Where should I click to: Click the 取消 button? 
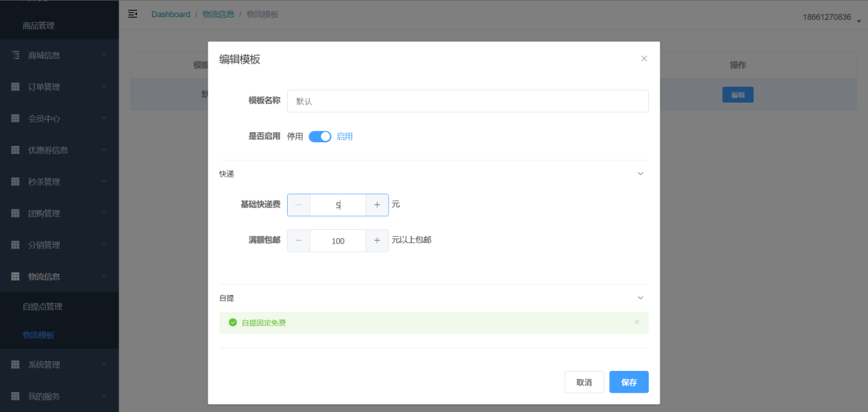pyautogui.click(x=584, y=382)
